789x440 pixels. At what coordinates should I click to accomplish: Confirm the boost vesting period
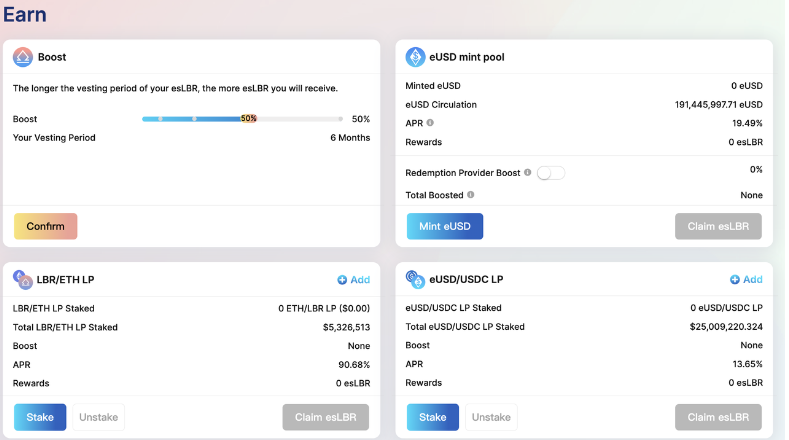[x=45, y=226]
